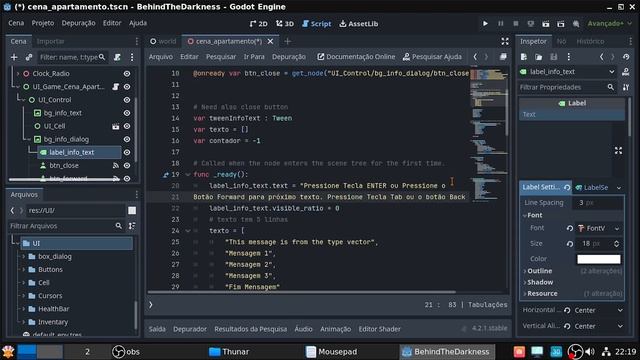Open UI_Cell instanced scene icon
The height and width of the screenshot is (360, 640).
point(116,126)
